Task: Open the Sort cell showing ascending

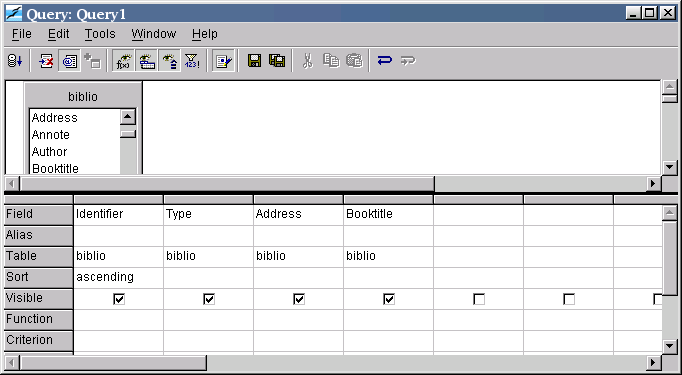Action: coord(118,277)
